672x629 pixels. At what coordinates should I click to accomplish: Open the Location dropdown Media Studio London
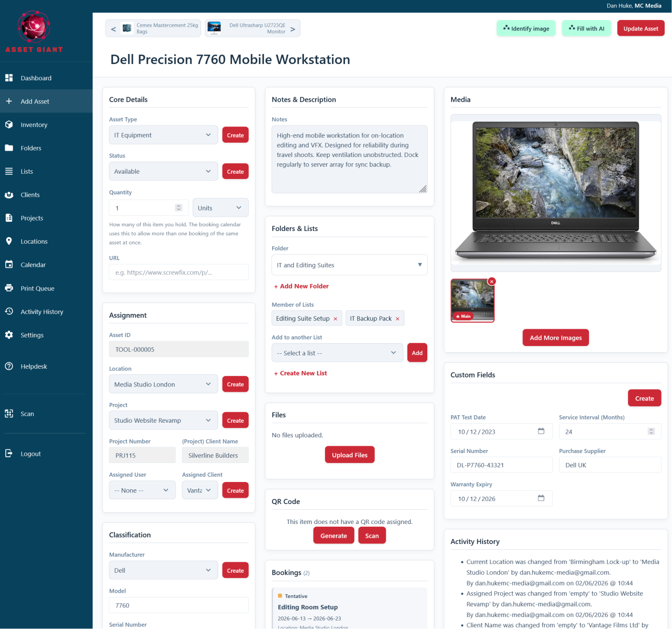(x=163, y=384)
